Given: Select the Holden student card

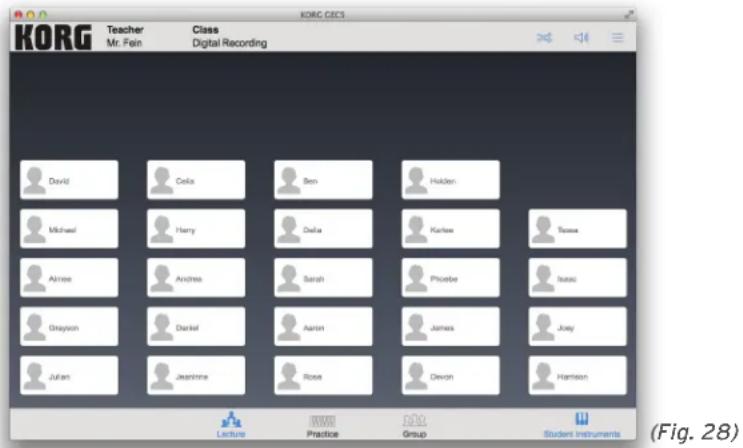Looking at the screenshot, I should [451, 180].
